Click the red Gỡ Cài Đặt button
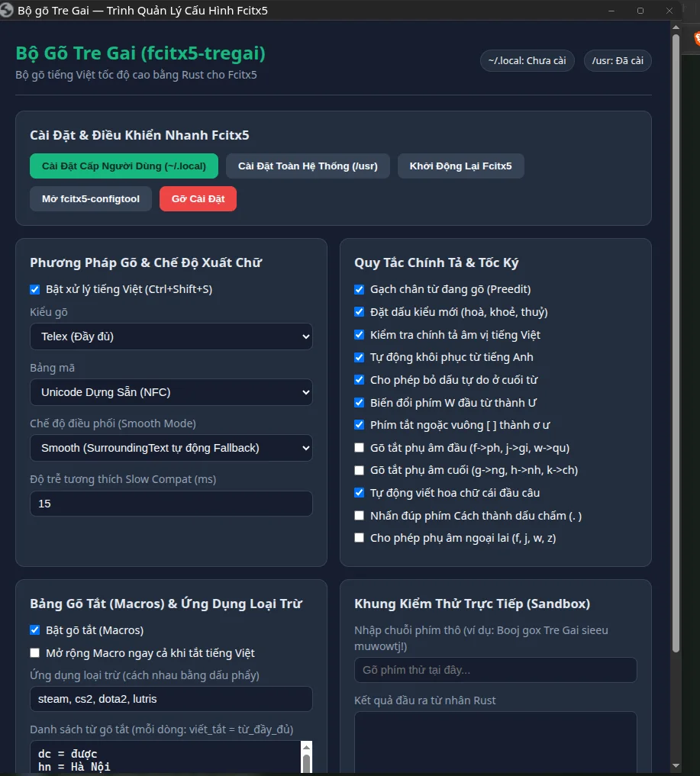Screen dimensions: 700x776 tap(198, 199)
